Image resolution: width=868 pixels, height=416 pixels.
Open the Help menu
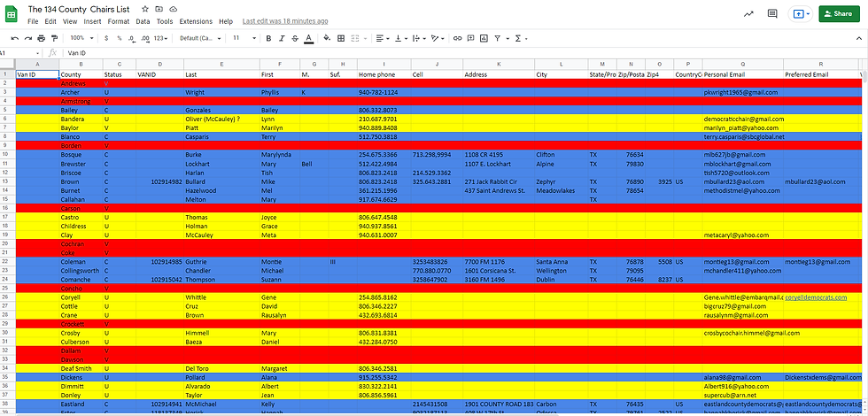(x=226, y=21)
